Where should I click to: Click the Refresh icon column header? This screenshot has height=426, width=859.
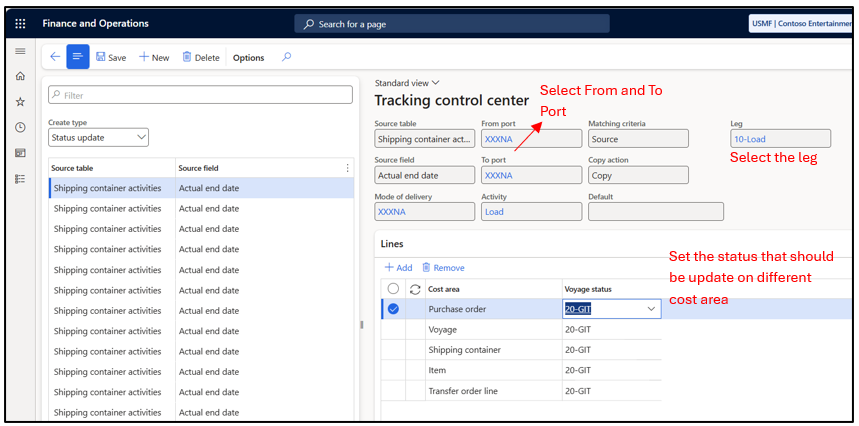point(415,289)
